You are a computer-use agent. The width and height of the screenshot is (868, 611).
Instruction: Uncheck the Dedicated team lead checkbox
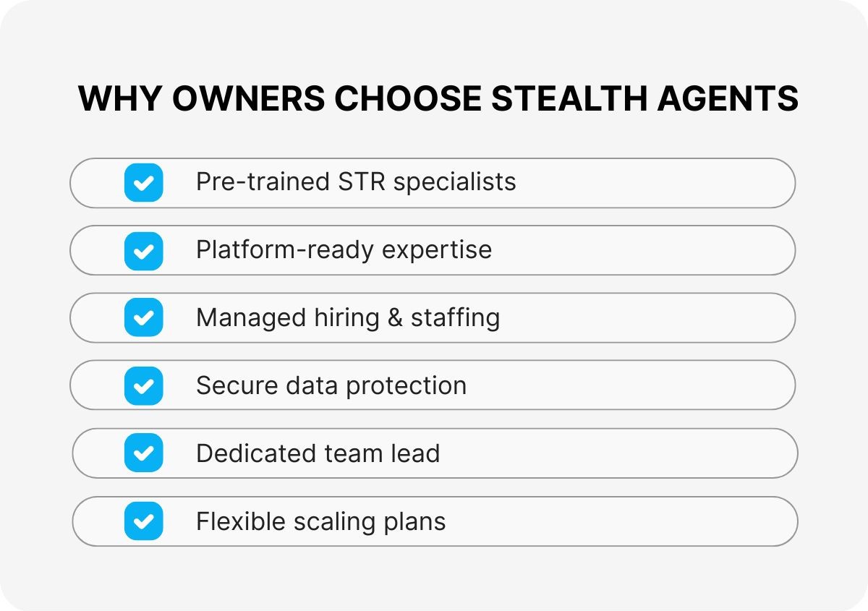[143, 453]
